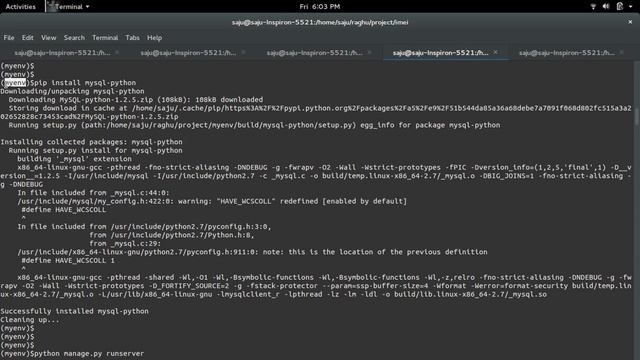
Task: Open the Edit menu
Action: click(27, 38)
